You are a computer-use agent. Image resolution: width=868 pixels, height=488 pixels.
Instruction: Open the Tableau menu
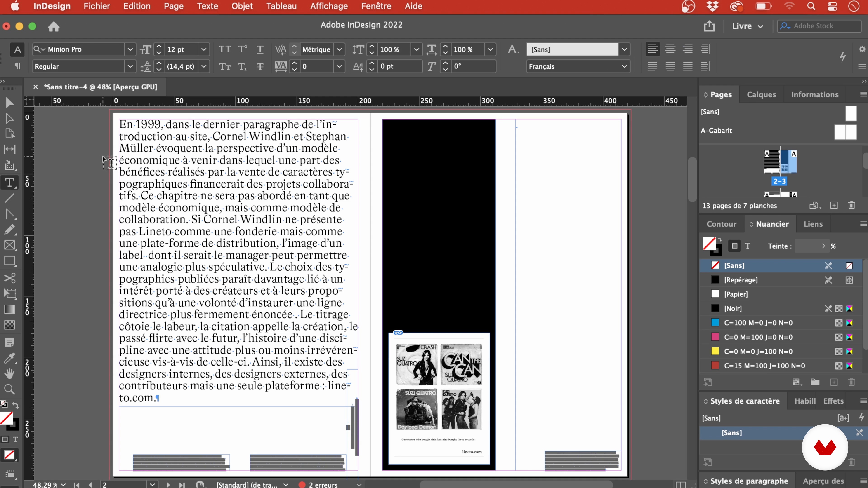click(281, 6)
